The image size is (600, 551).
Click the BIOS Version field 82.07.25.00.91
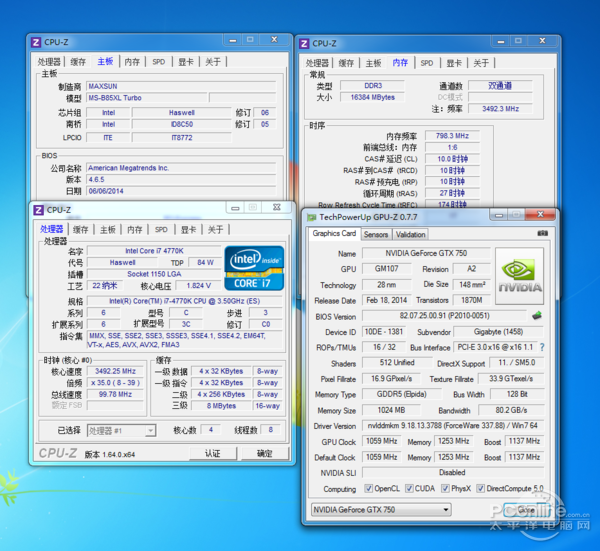coord(445,316)
